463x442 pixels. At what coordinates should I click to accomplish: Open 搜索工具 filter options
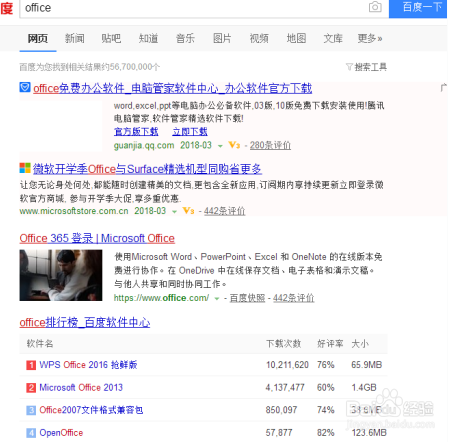coord(370,67)
